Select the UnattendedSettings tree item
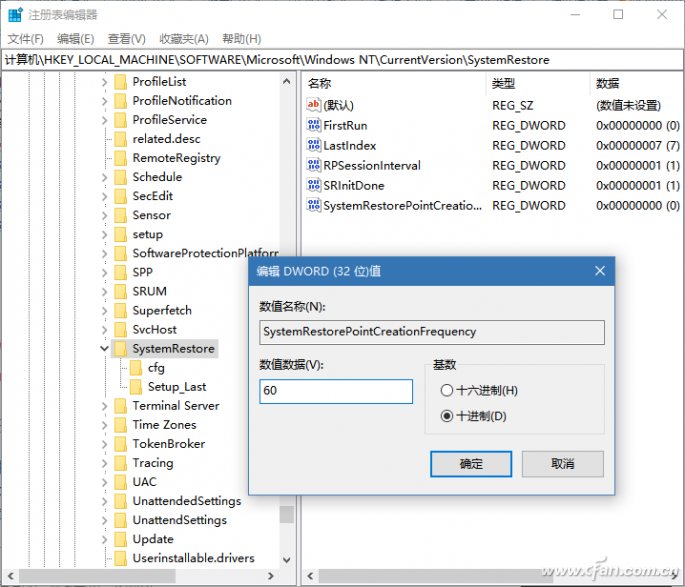Image resolution: width=685 pixels, height=587 pixels. pyautogui.click(x=187, y=501)
